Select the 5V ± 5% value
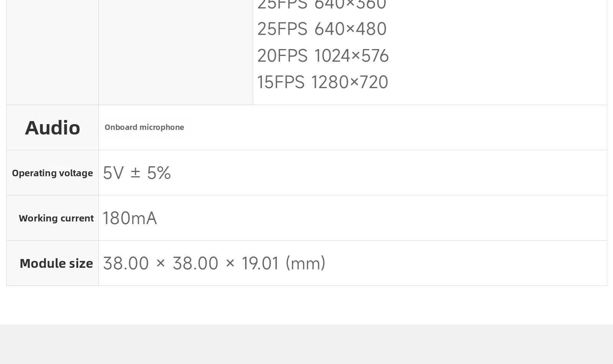613x364 pixels. point(137,173)
